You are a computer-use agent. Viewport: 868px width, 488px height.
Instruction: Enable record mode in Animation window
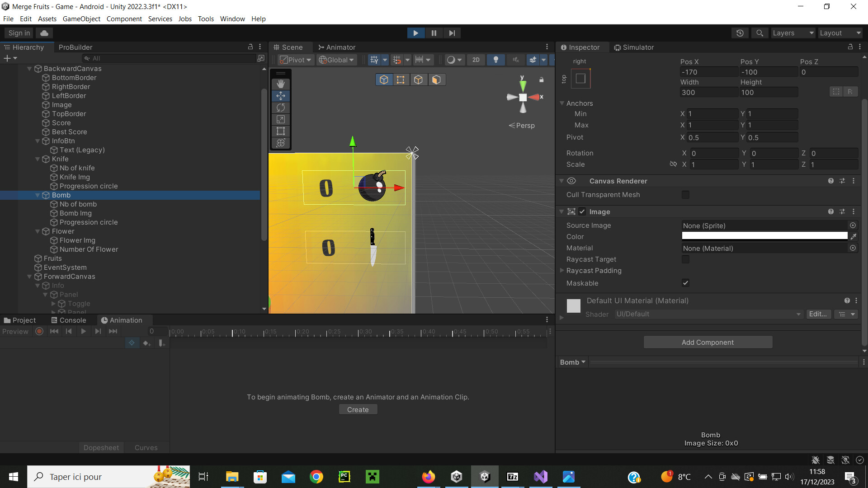click(39, 331)
